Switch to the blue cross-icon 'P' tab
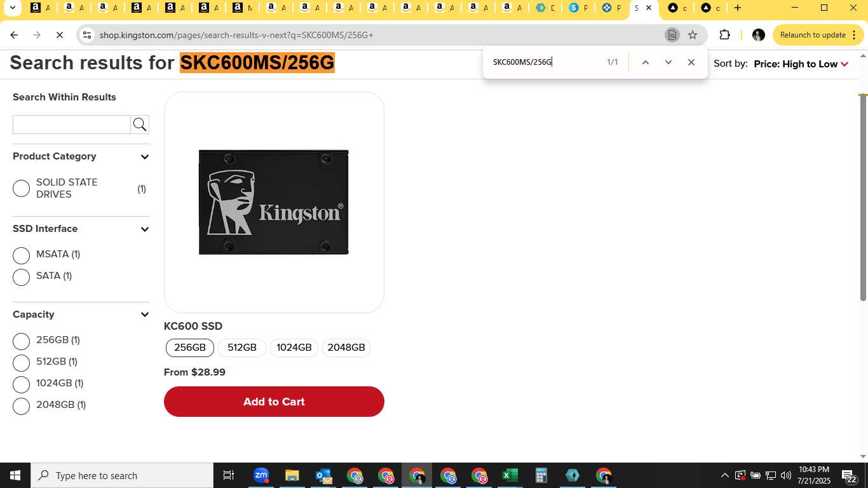This screenshot has width=868, height=488. (612, 8)
